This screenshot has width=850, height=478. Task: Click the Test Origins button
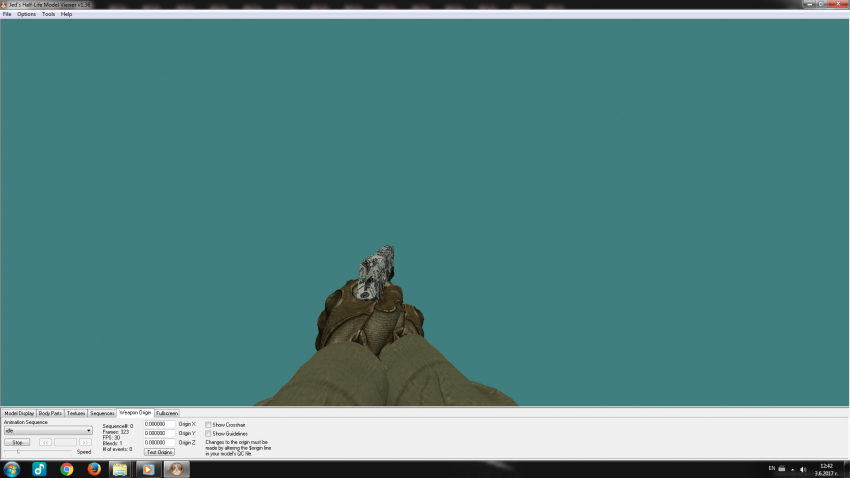point(159,452)
